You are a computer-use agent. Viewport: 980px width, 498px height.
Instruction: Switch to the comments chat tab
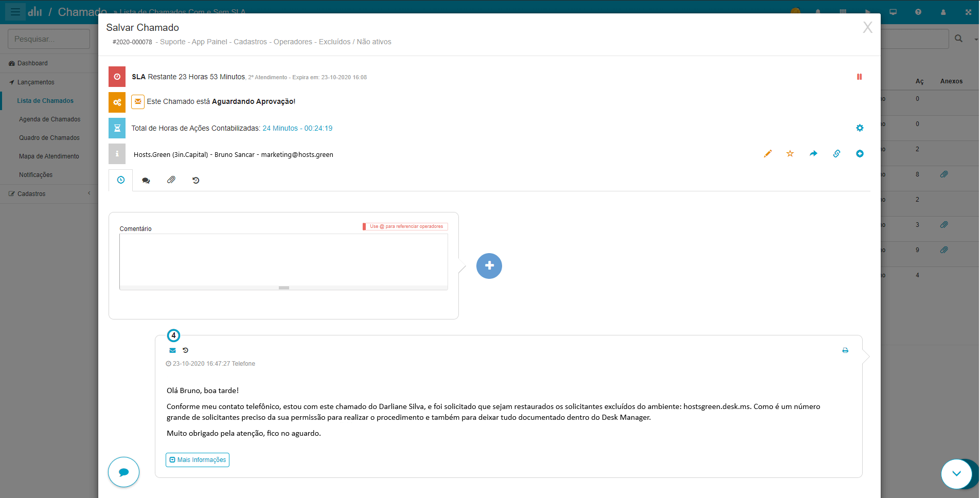tap(146, 181)
